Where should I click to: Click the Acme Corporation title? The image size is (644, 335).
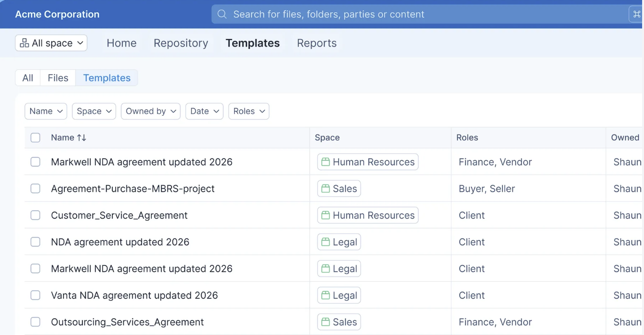coord(57,14)
